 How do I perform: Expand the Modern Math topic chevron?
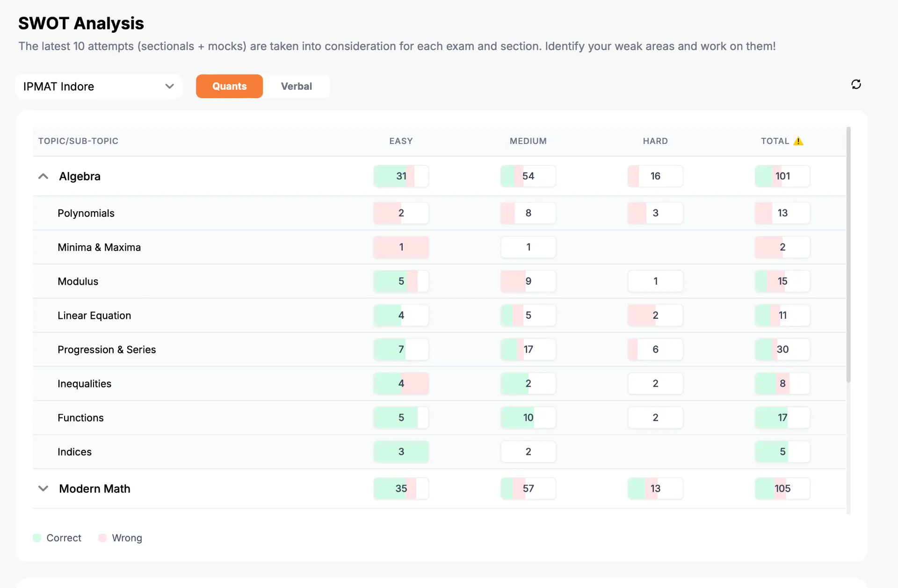[x=43, y=488]
